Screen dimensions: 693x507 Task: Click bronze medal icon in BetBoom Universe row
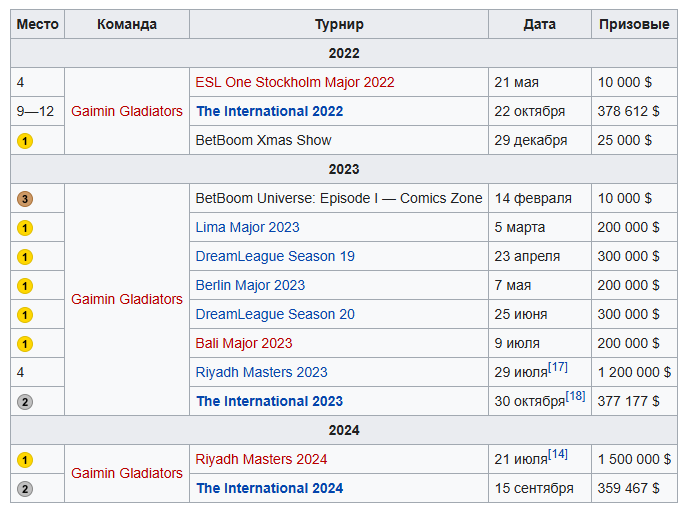[25, 199]
